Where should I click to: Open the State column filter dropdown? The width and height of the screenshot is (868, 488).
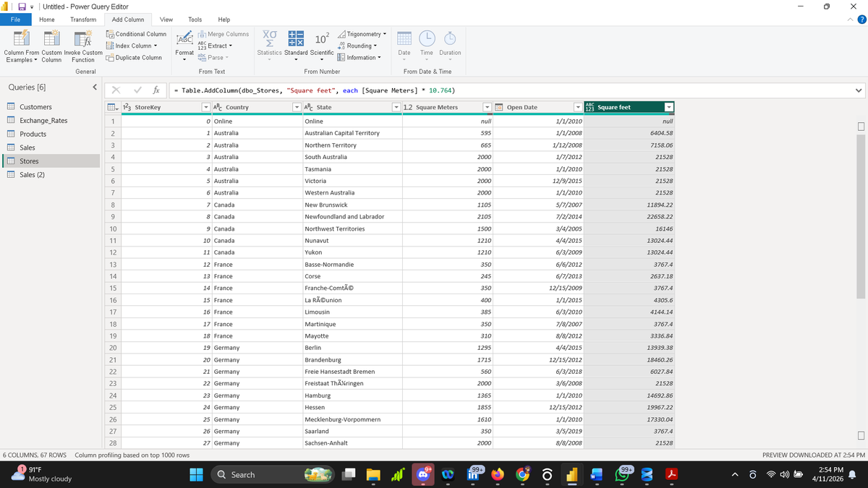click(x=396, y=107)
